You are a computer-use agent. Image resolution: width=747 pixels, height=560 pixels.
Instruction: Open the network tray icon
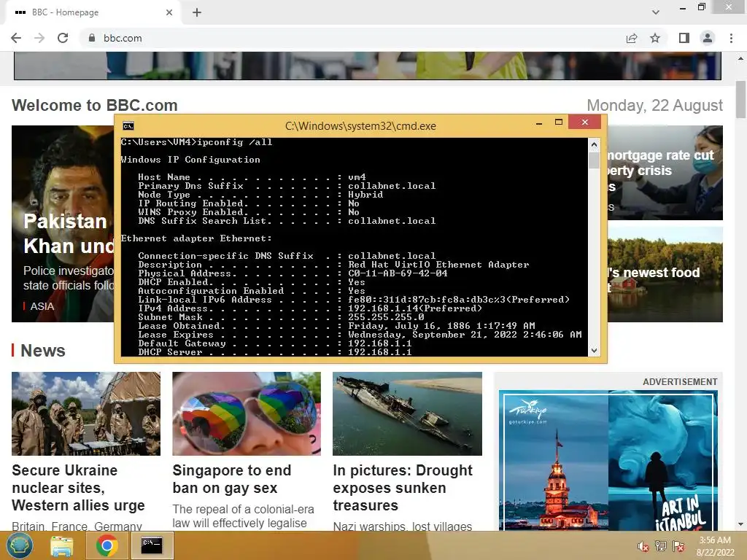click(661, 546)
